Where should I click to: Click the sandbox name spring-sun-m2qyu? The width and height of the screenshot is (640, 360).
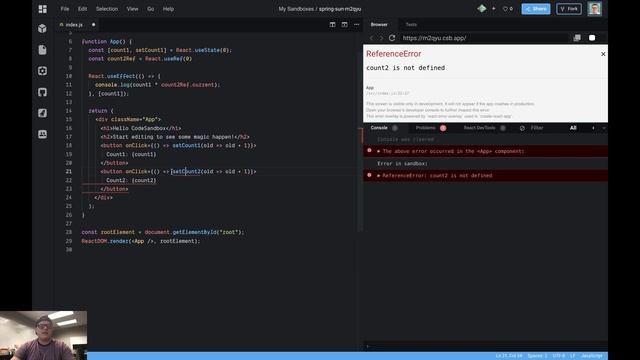(x=340, y=9)
